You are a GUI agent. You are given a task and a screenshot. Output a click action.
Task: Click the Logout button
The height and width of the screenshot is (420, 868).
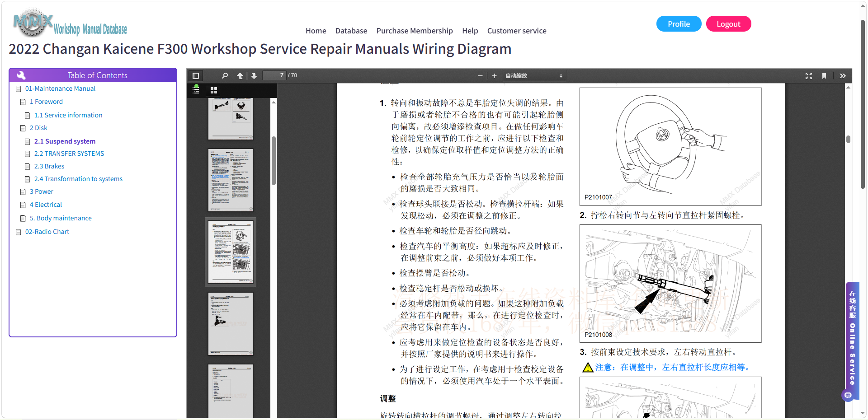[728, 24]
